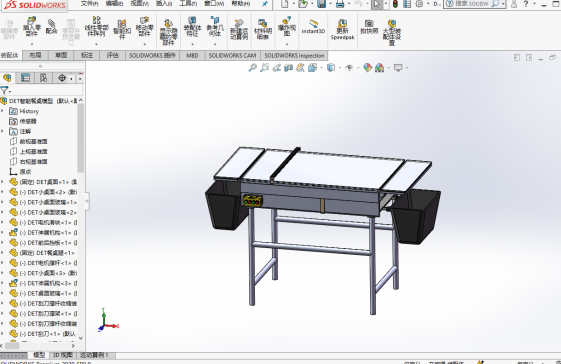Viewport: 561px width, 364px height.
Task: Open View Orientation dropdown arrow
Action: (321, 68)
